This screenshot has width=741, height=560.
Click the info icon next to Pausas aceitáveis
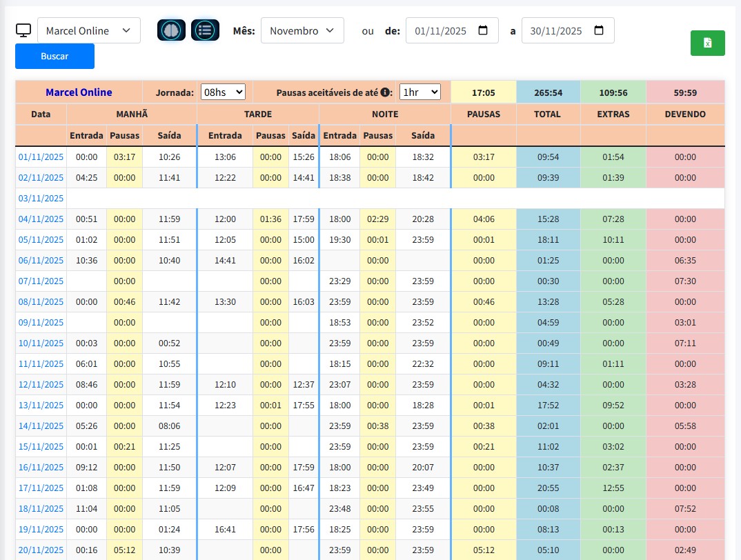tap(386, 92)
